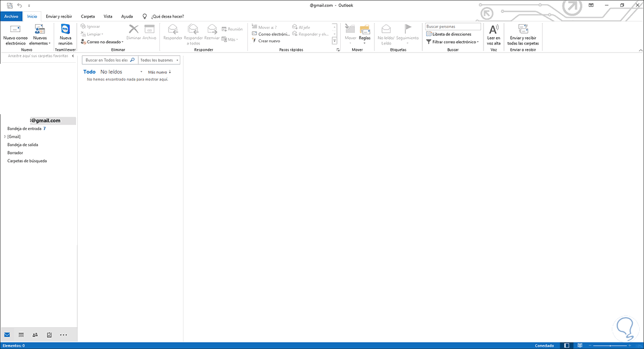The width and height of the screenshot is (644, 349).
Task: Select the Responder y eliminar quick step
Action: [x=310, y=34]
